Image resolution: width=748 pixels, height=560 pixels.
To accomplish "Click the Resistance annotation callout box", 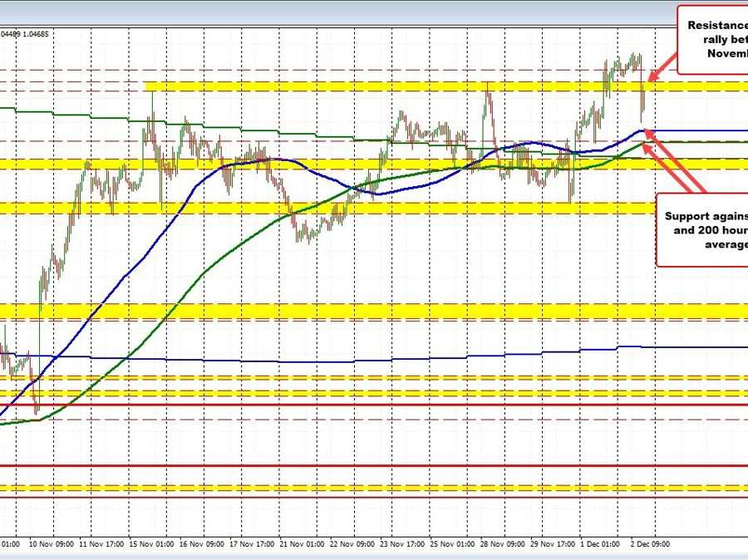I will pos(713,39).
